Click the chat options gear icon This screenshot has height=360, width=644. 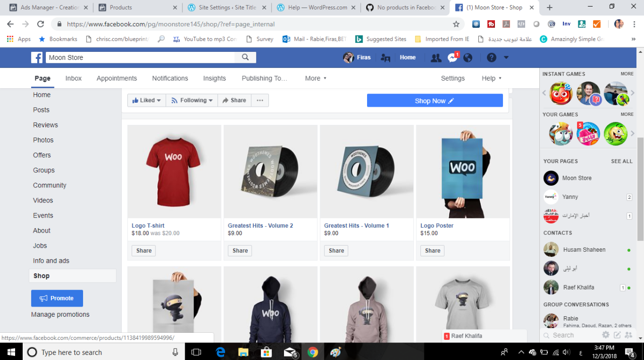[606, 335]
